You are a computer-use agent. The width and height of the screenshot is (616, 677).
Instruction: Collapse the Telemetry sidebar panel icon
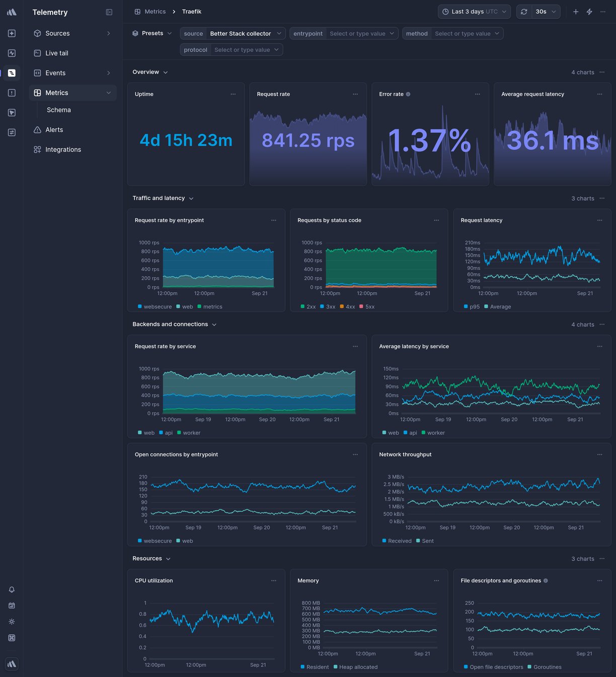click(x=109, y=12)
